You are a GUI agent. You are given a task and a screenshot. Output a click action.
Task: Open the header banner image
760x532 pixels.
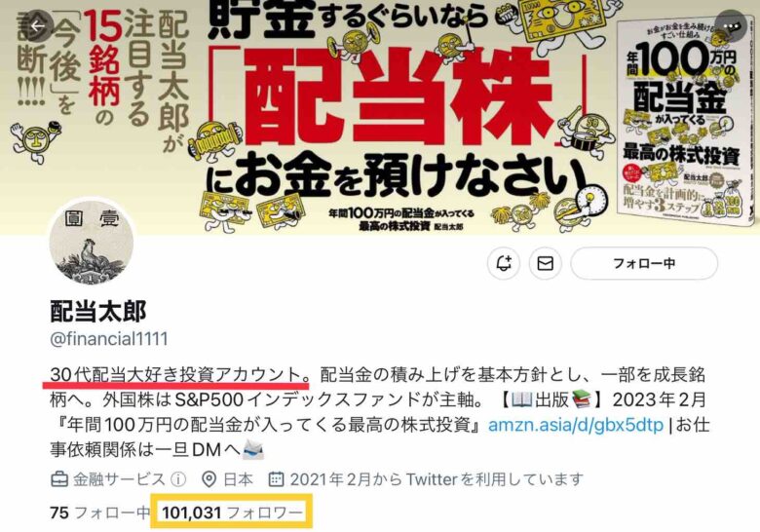coord(380,117)
